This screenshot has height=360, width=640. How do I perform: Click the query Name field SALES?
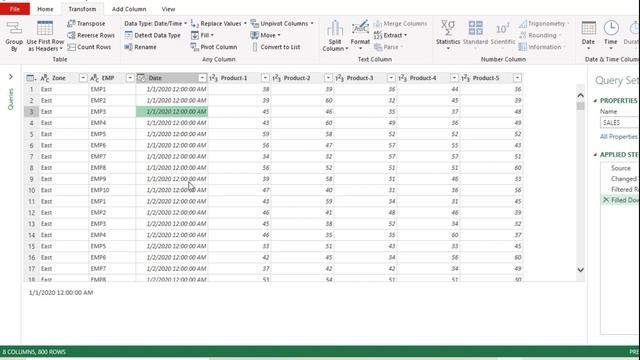click(x=620, y=122)
